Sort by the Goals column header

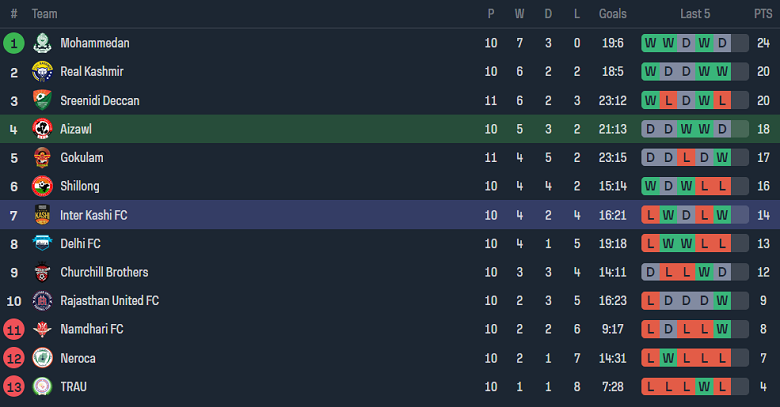(x=613, y=14)
